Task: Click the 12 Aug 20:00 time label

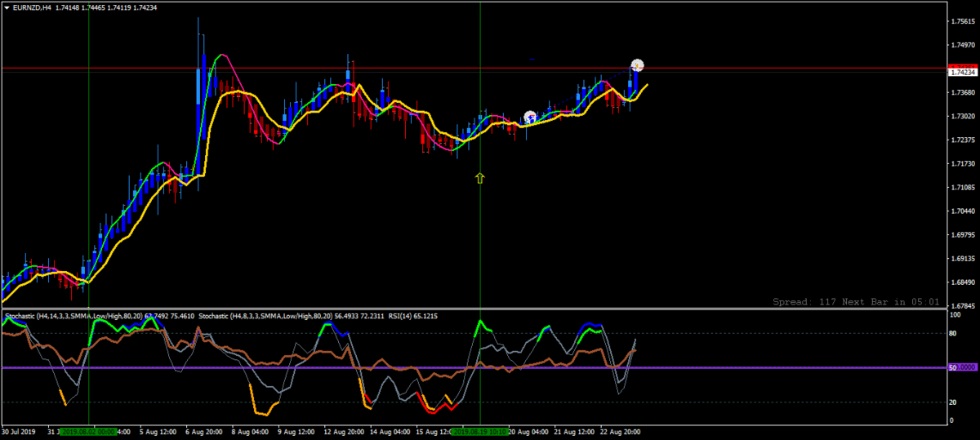Action: [344, 431]
